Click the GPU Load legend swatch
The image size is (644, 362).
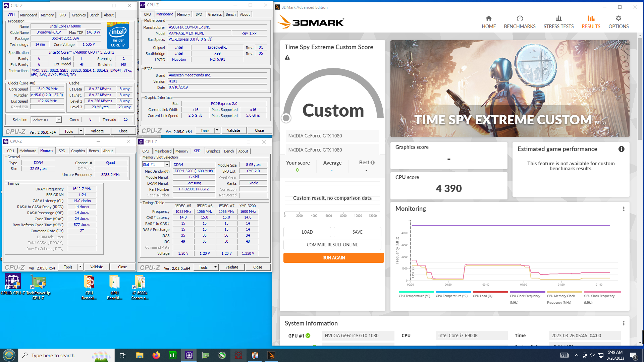click(x=490, y=292)
